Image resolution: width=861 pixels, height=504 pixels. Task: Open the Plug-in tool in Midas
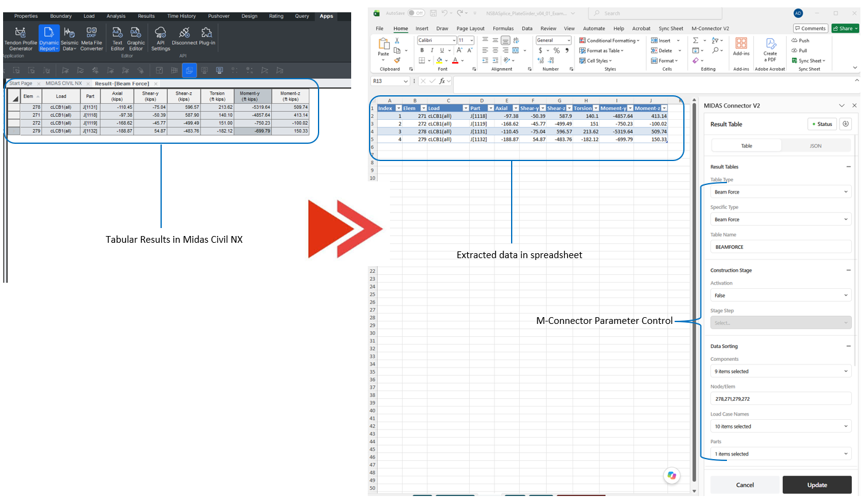[207, 36]
